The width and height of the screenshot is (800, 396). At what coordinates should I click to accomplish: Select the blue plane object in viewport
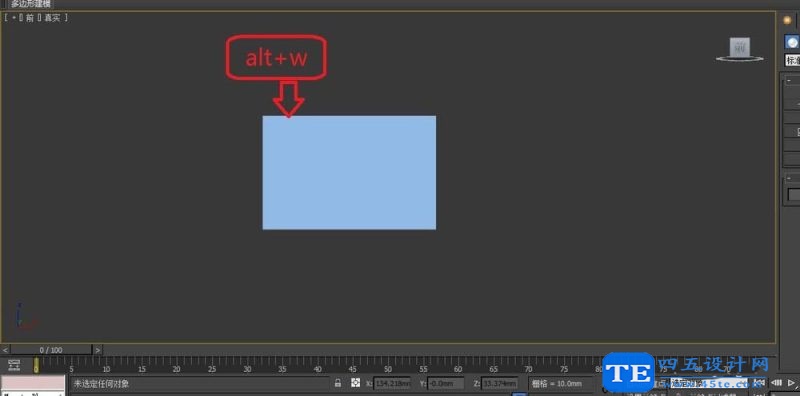click(349, 172)
